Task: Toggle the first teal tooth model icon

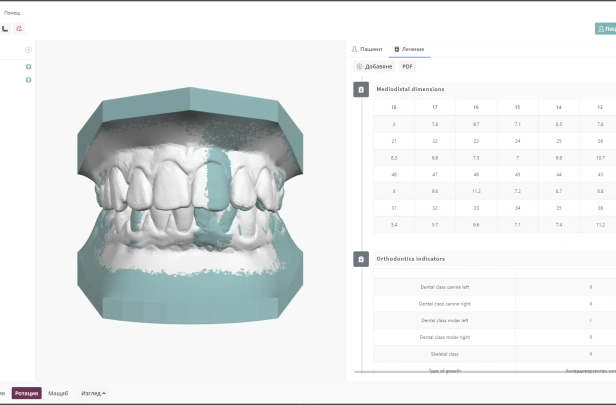Action: coord(28,67)
